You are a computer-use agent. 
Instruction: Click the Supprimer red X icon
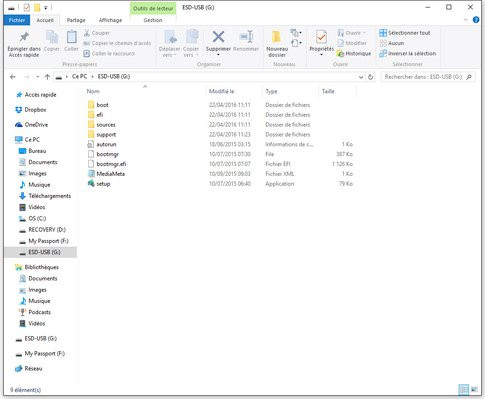[x=218, y=37]
